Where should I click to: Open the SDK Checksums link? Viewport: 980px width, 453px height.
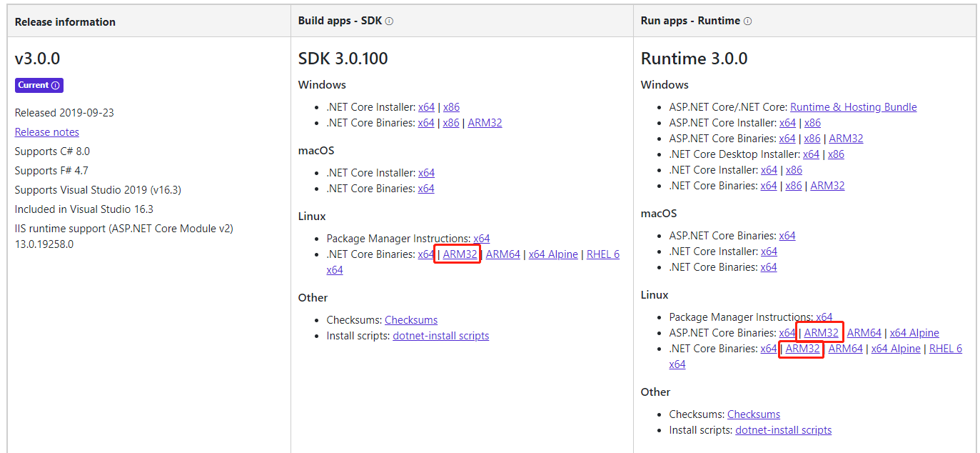(411, 320)
